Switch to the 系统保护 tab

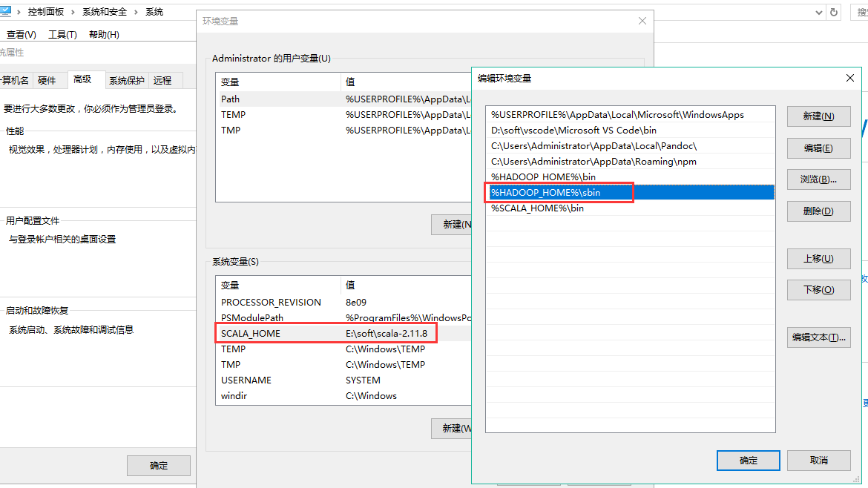pyautogui.click(x=126, y=81)
